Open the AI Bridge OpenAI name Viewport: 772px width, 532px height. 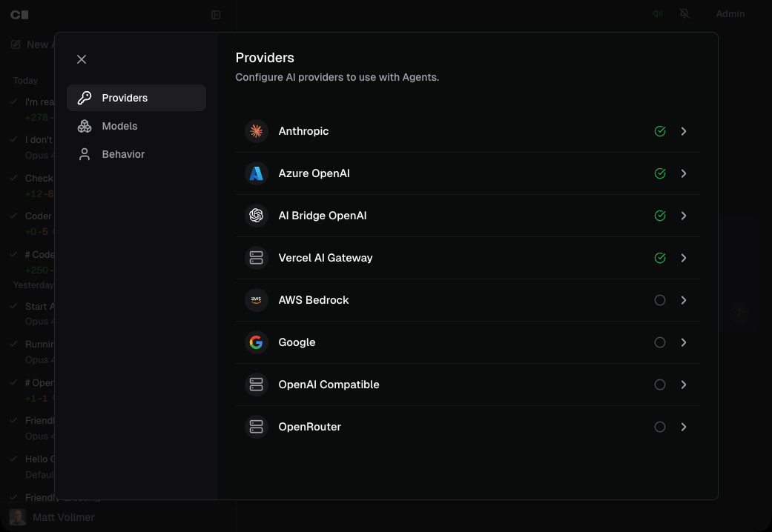[323, 216]
